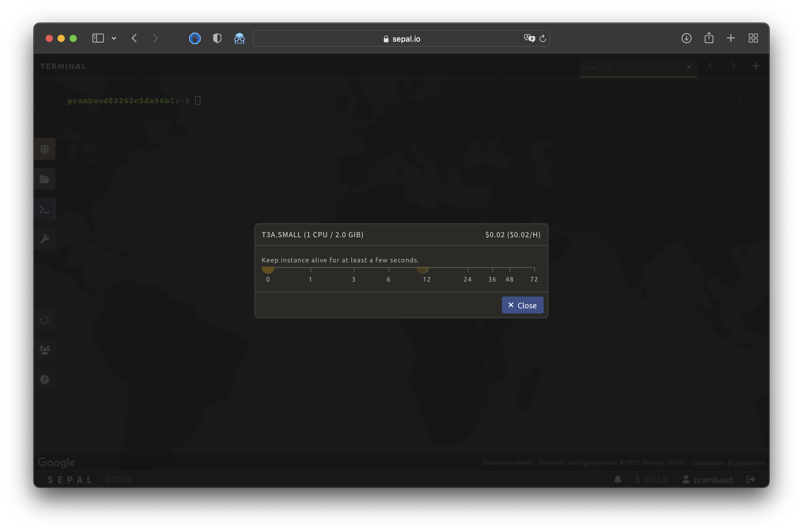Click the notifications bell icon

(617, 480)
